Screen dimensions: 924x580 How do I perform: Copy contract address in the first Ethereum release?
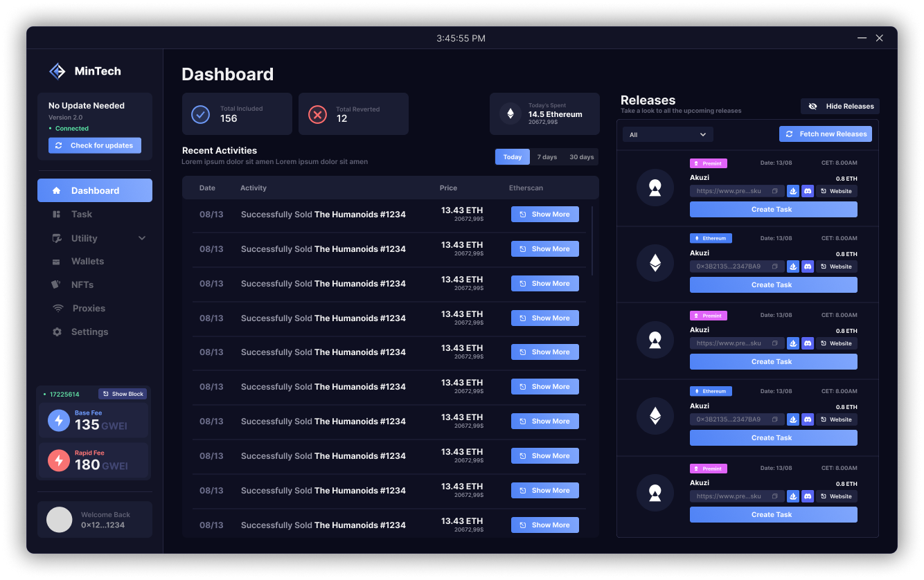point(775,266)
